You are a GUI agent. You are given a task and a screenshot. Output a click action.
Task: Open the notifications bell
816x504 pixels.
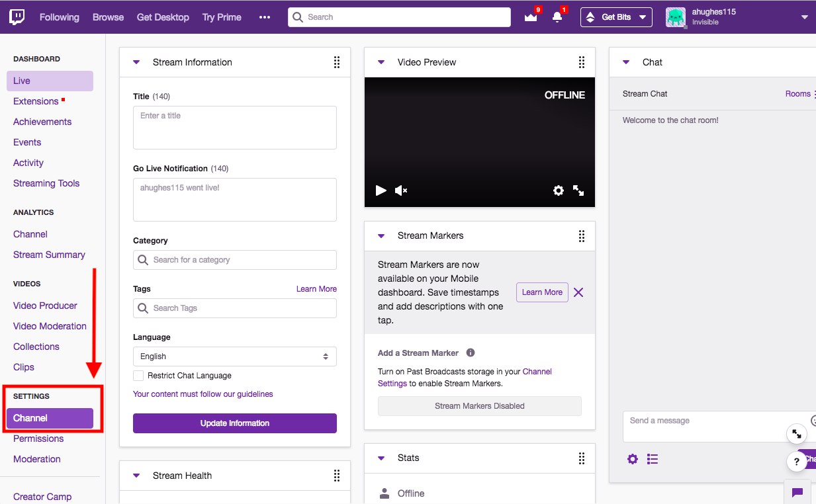coord(557,17)
